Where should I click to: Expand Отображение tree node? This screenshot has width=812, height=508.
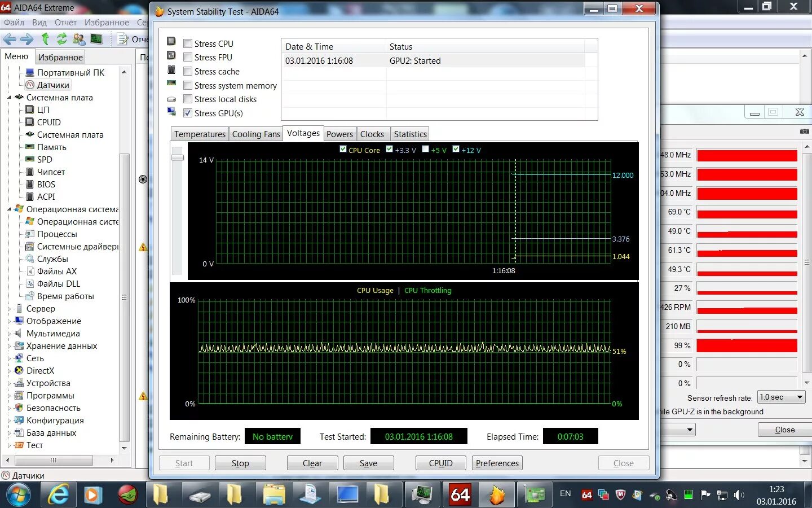point(9,321)
